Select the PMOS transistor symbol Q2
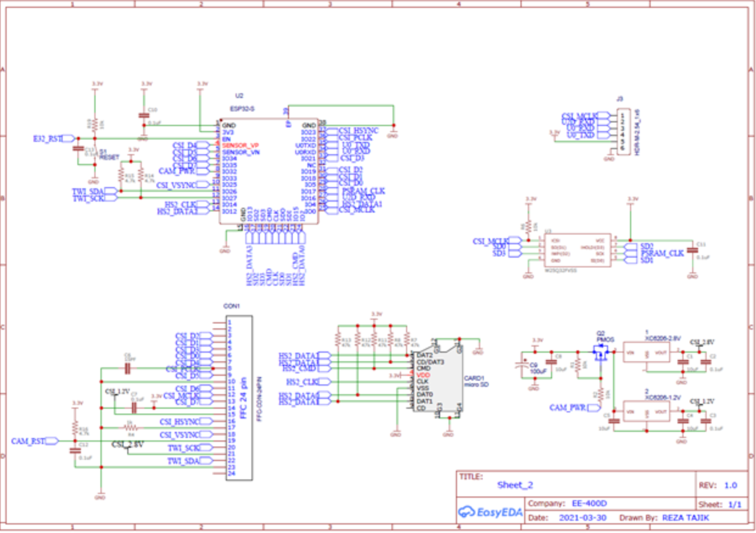Viewport: 756px width, 533px height. (x=600, y=353)
